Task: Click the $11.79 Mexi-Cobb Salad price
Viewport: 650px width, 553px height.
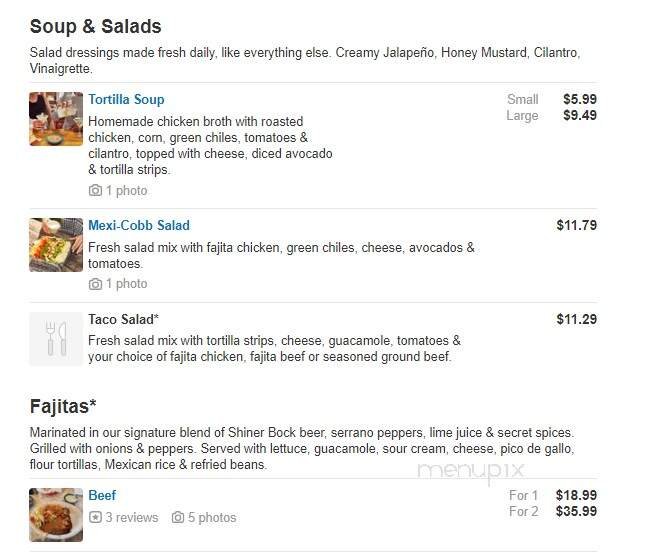Action: 576,226
